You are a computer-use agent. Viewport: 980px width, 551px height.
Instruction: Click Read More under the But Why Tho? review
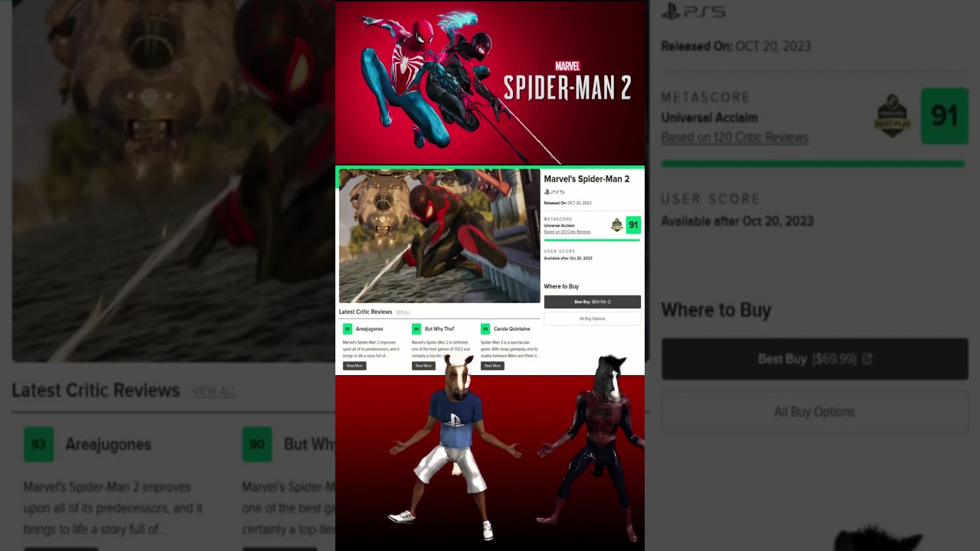click(423, 366)
